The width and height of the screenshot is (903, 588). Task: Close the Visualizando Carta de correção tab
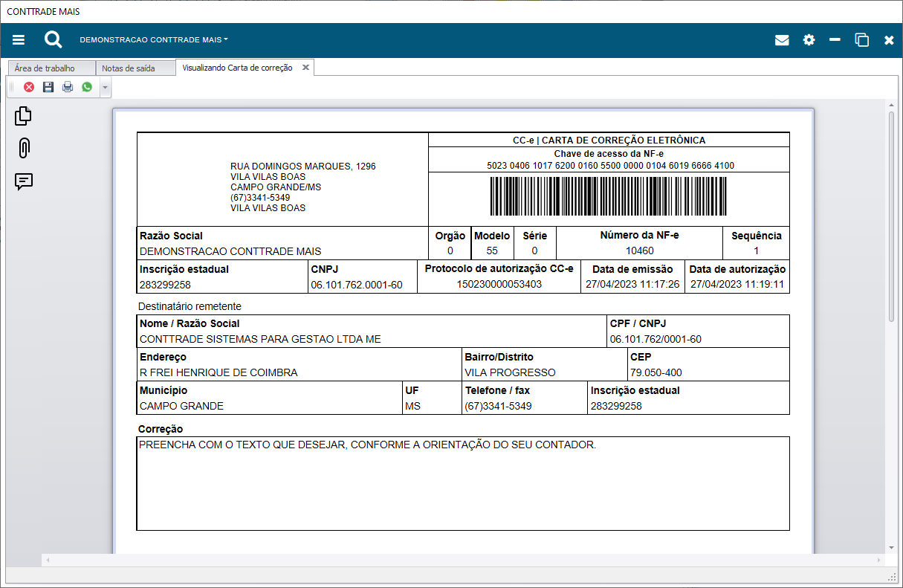click(x=305, y=68)
